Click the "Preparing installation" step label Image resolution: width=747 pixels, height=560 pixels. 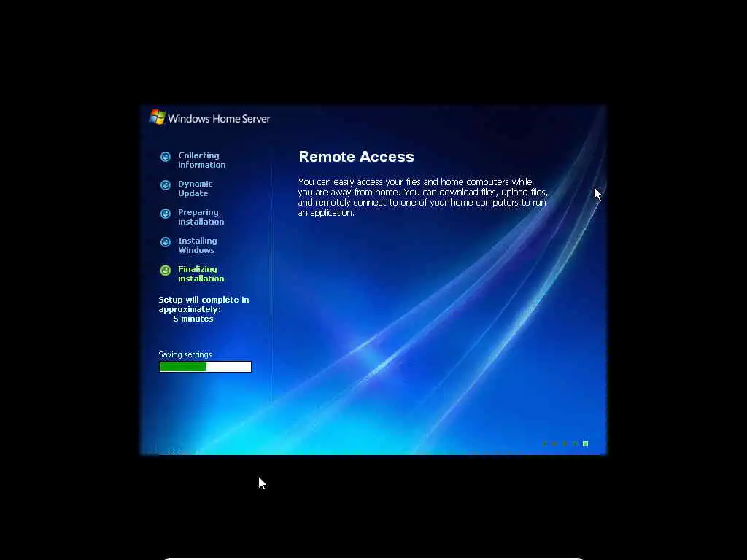[201, 217]
